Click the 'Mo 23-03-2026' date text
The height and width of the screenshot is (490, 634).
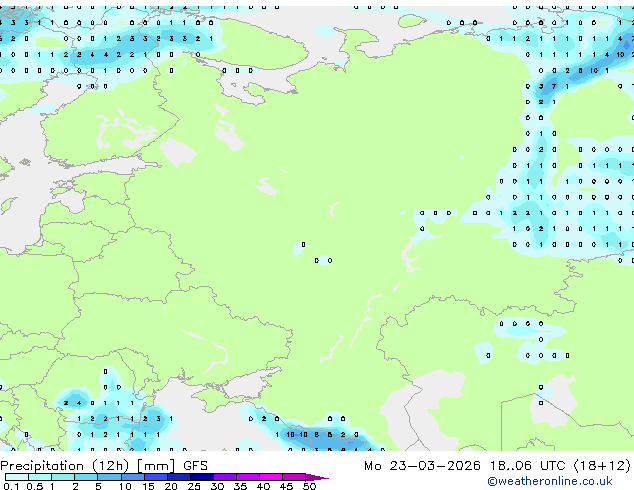point(422,466)
